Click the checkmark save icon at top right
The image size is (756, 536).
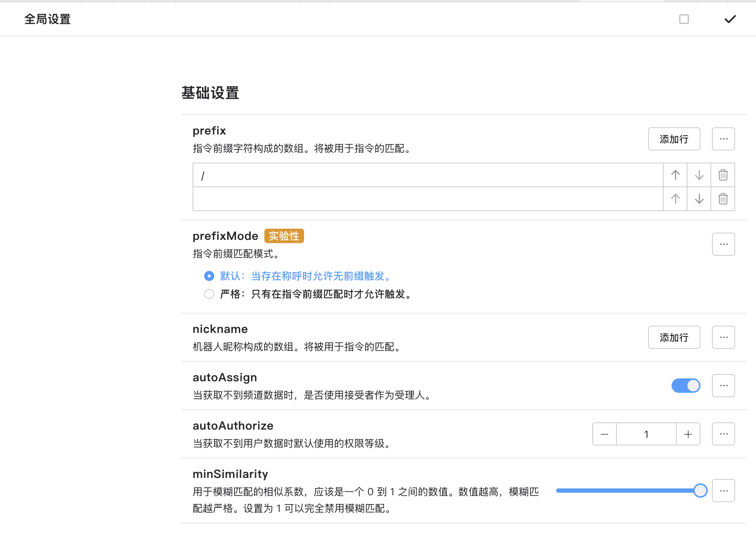(730, 19)
